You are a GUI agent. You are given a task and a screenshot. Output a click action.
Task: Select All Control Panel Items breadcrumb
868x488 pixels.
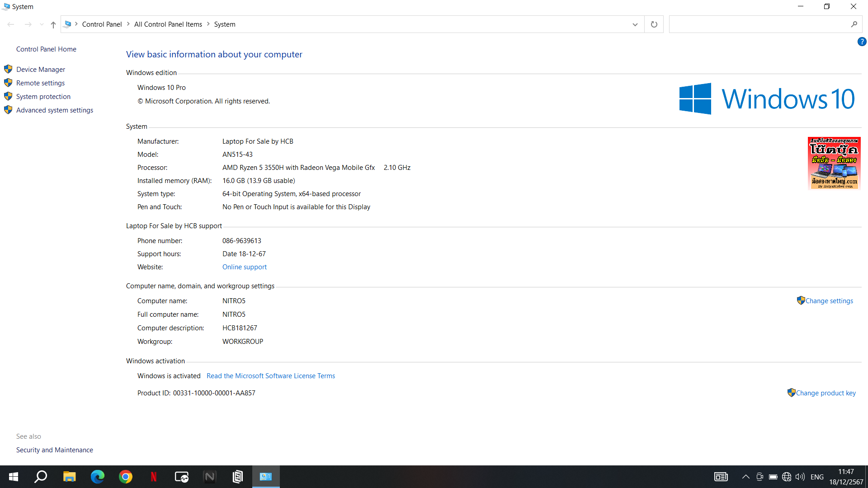pyautogui.click(x=168, y=24)
